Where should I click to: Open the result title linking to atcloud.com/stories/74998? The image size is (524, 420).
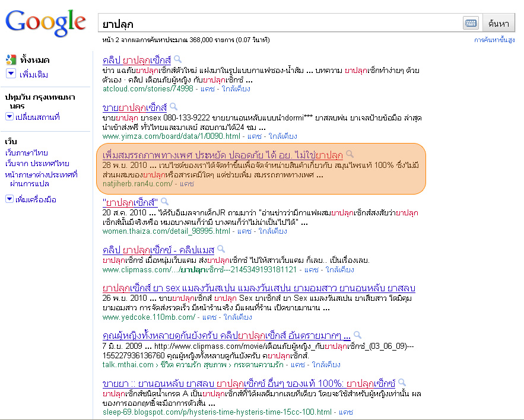point(136,60)
